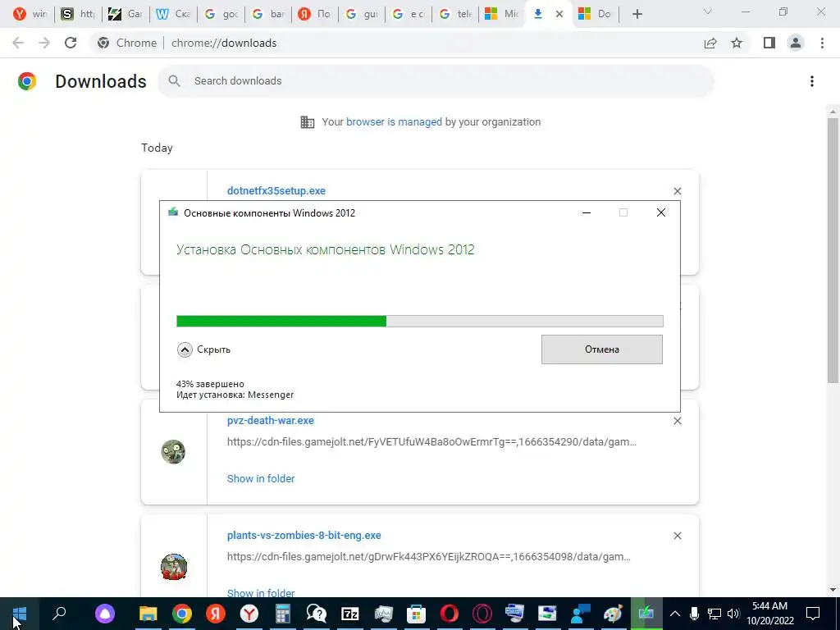Image resolution: width=840 pixels, height=630 pixels.
Task: Open the tab search chevron
Action: [708, 11]
